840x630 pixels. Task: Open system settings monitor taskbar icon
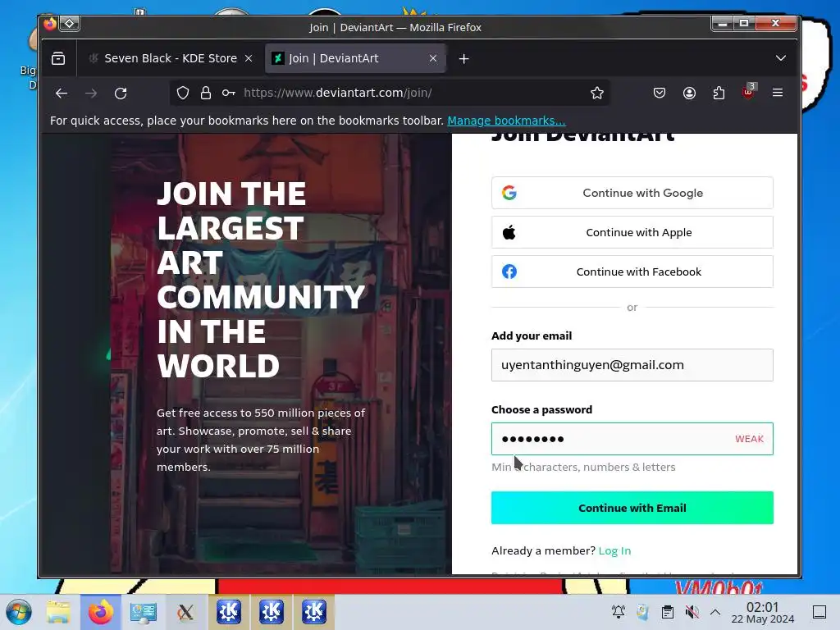pyautogui.click(x=143, y=612)
